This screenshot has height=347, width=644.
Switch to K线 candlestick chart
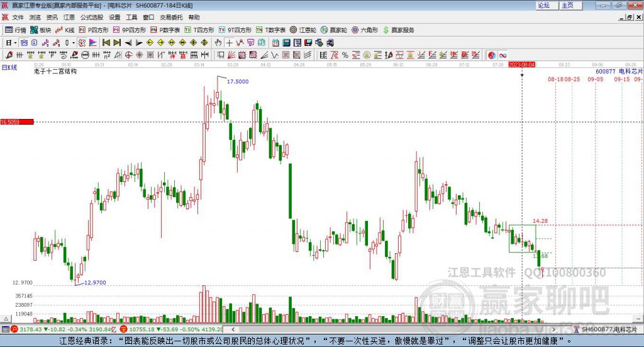(65, 30)
